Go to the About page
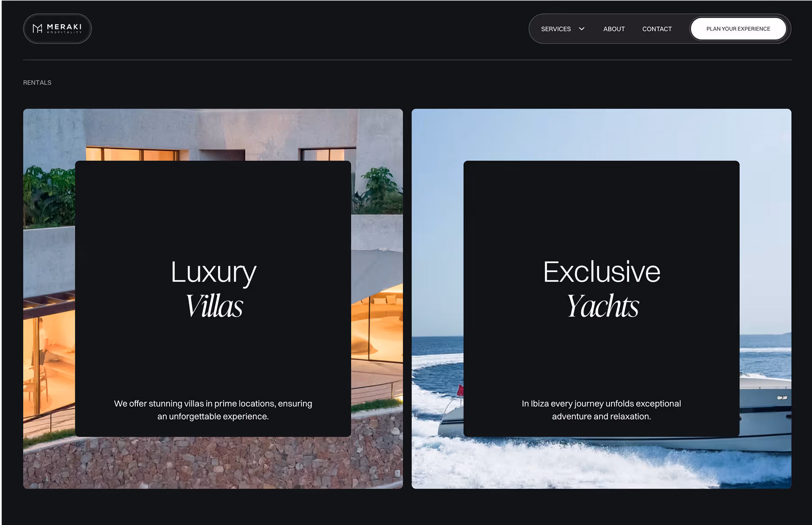The image size is (812, 525). [614, 29]
